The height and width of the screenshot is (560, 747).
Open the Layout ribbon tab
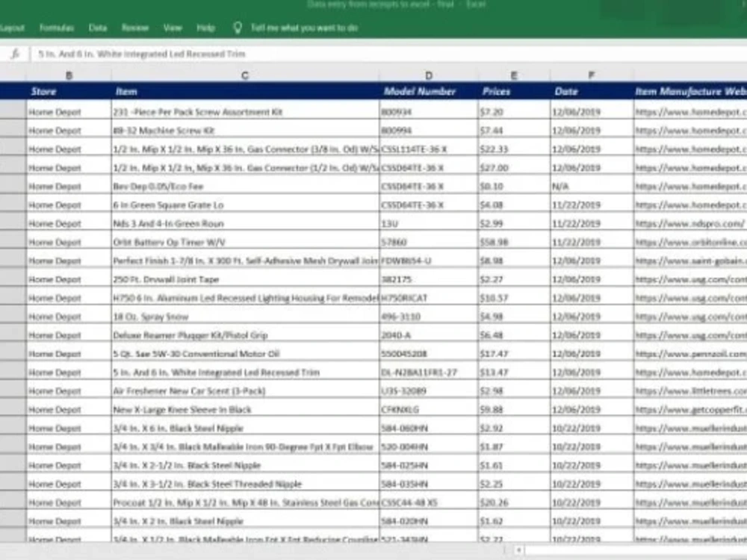pyautogui.click(x=12, y=28)
